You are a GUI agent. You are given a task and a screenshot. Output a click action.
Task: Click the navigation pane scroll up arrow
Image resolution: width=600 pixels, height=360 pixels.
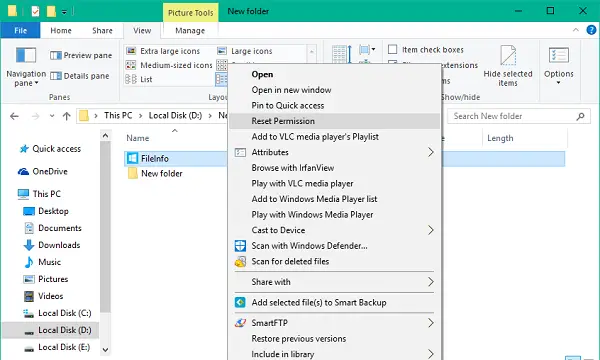106,135
